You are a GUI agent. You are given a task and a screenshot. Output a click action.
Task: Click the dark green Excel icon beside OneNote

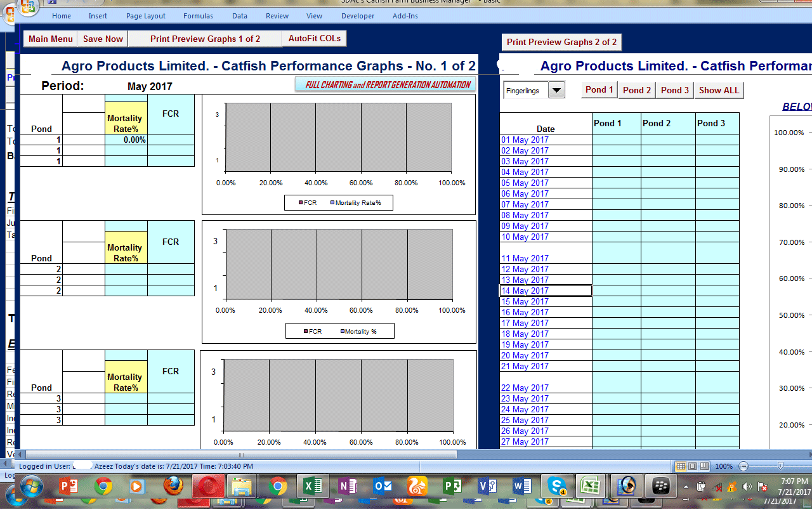(x=312, y=487)
